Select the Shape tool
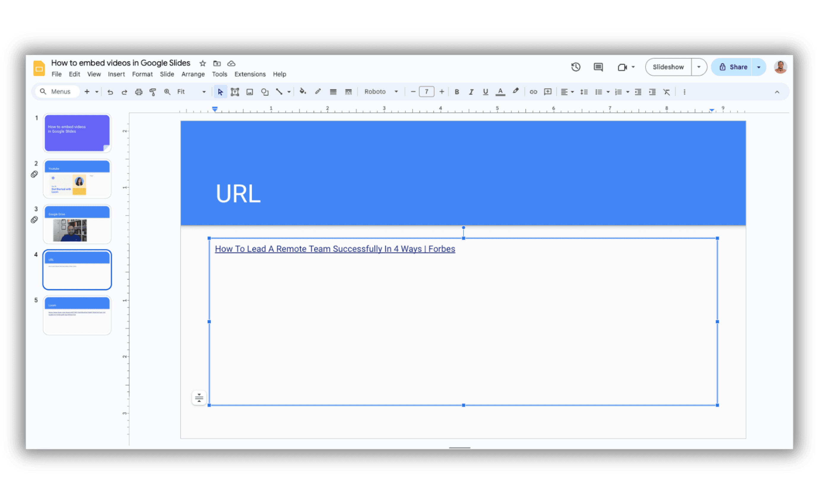820x504 pixels. 264,92
